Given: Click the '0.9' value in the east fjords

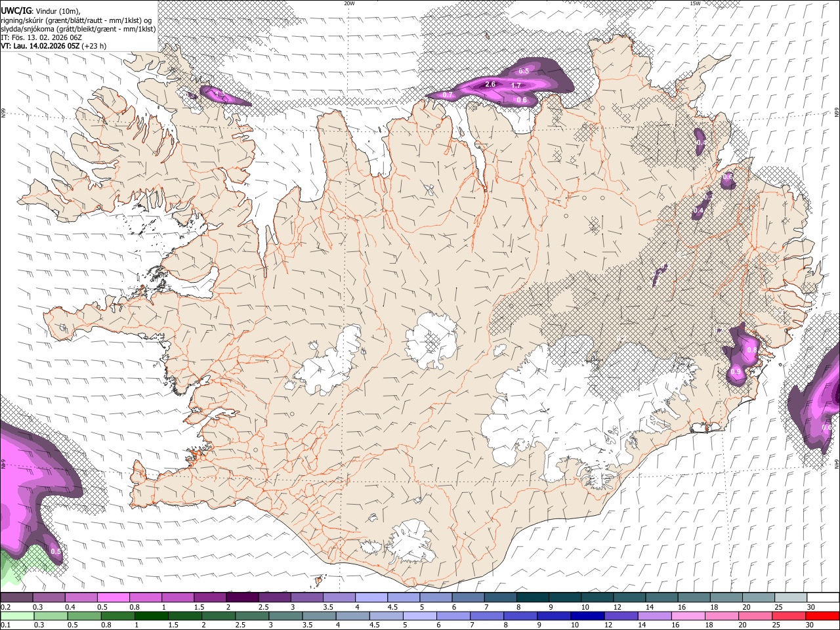Looking at the screenshot, I should 736,373.
